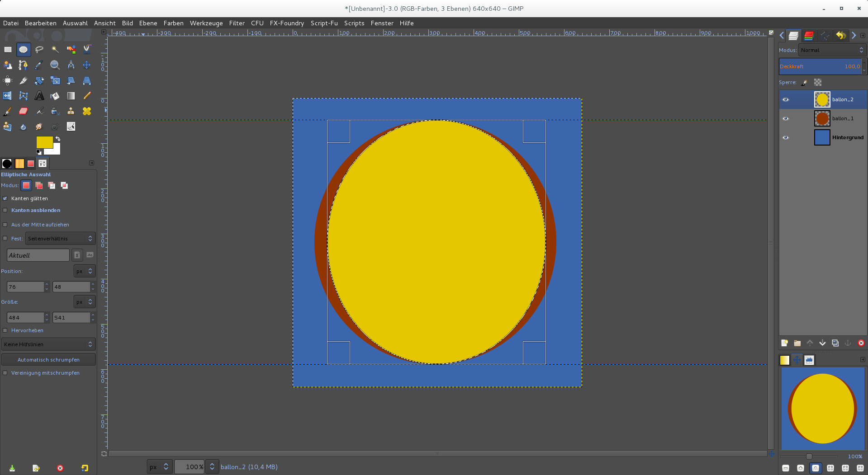The width and height of the screenshot is (868, 475).
Task: Choose the Zoom magnifier tool
Action: coord(55,65)
